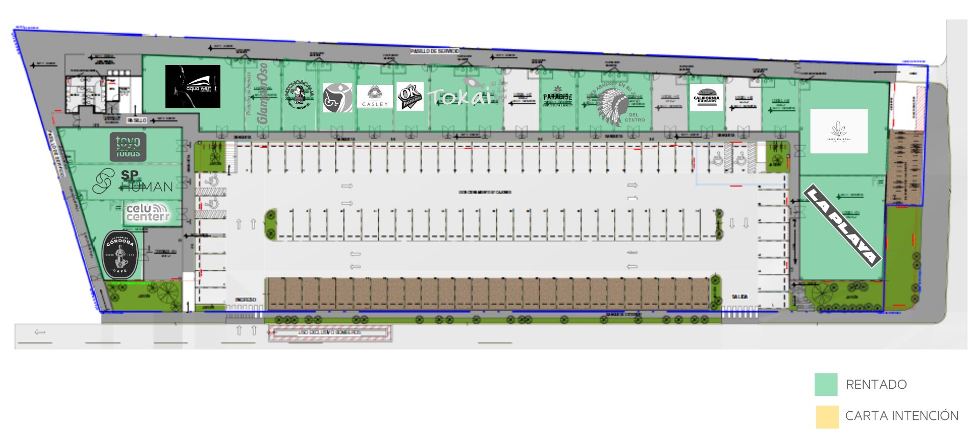Select the RENTADO legend text

[876, 385]
